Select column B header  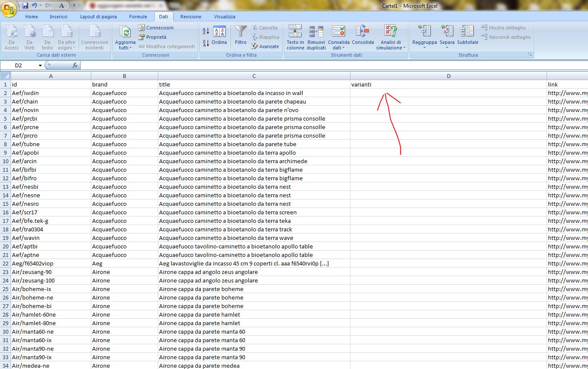pos(125,76)
